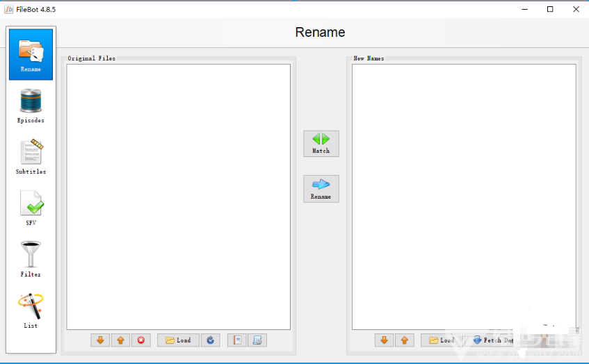Screen dimensions: 589x364
Task: Move Original Files item up with arrow
Action: coord(121,340)
